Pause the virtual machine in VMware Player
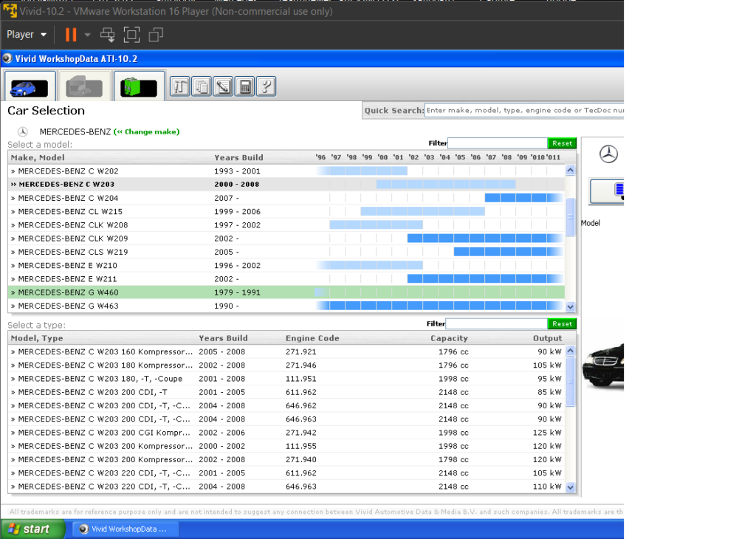The image size is (756, 539). [x=71, y=35]
